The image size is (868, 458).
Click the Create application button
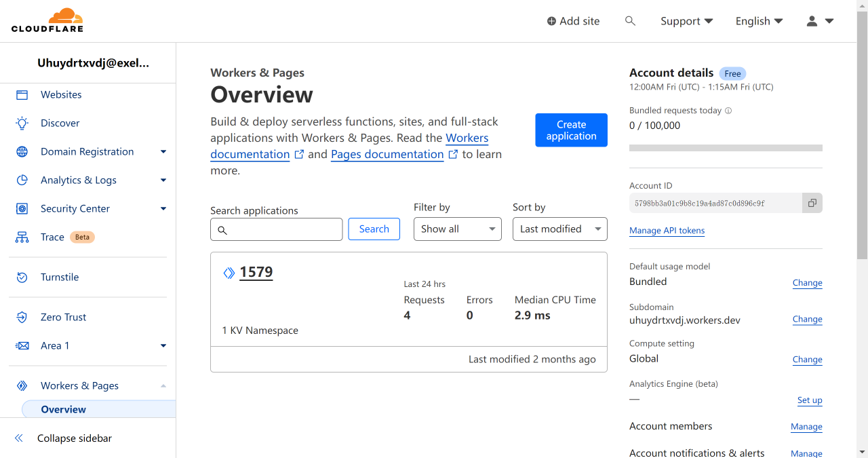[572, 130]
